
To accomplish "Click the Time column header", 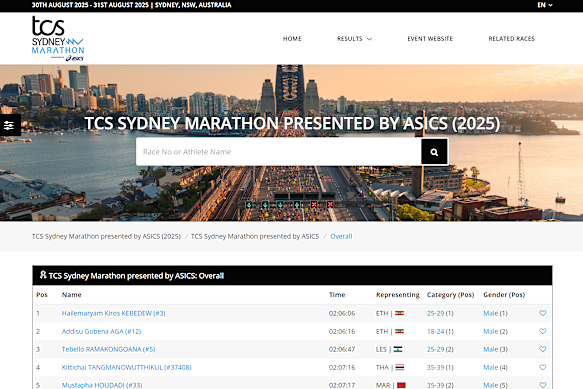I will click(x=337, y=295).
